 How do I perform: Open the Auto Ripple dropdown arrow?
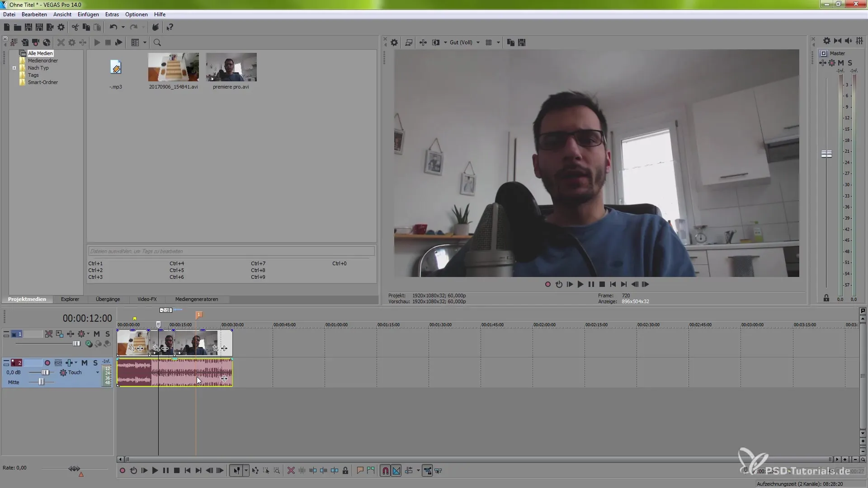pos(418,471)
